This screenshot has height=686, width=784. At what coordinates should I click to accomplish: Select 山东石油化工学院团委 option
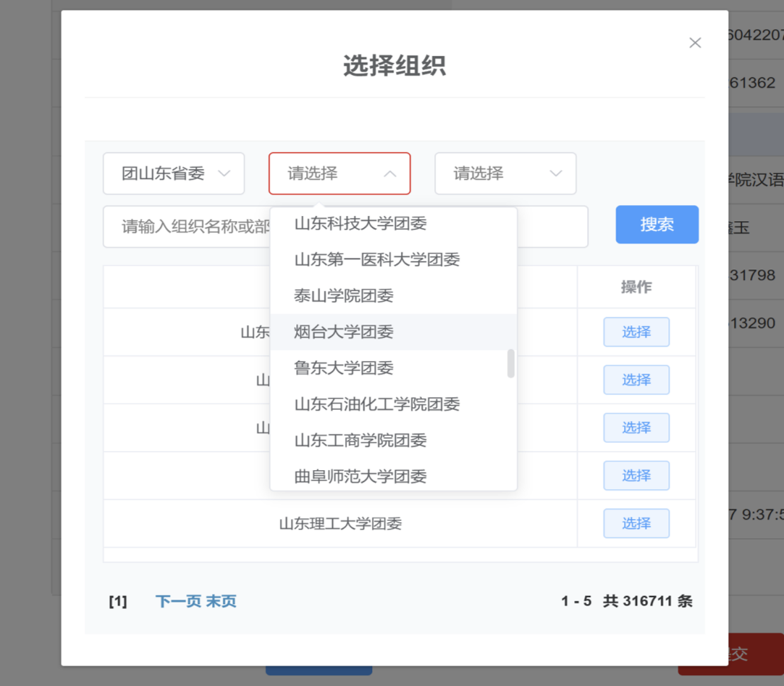[377, 404]
